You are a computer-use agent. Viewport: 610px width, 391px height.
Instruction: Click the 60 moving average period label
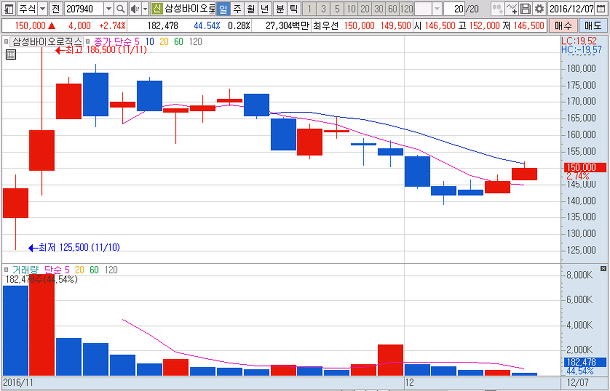click(x=179, y=42)
